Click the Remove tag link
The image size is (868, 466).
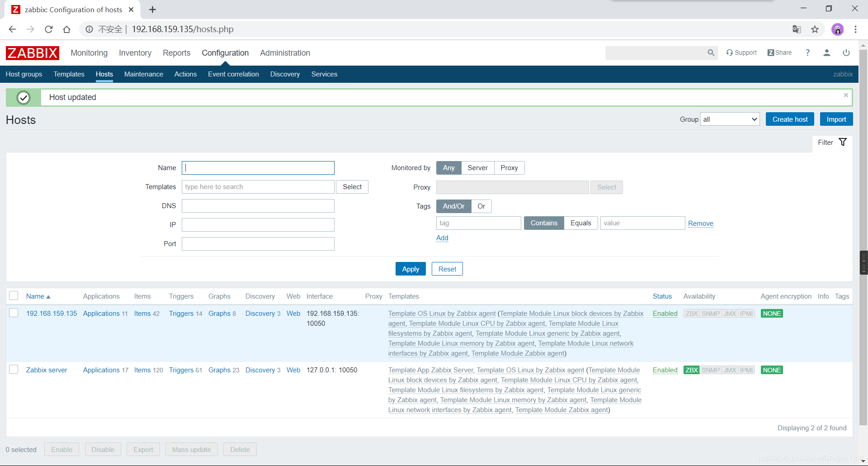point(700,223)
